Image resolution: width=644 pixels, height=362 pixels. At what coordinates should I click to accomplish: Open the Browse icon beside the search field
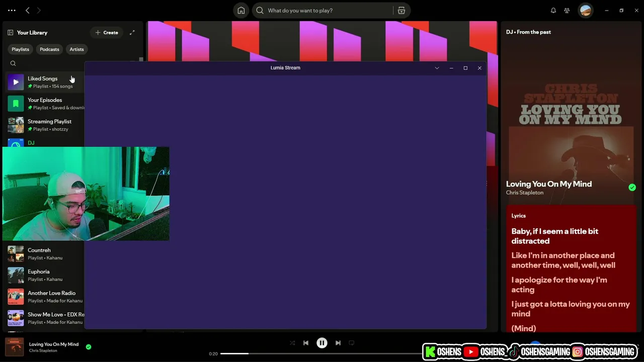tap(401, 11)
